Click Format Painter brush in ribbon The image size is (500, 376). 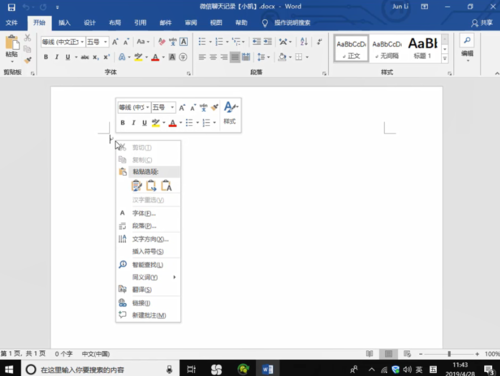28,60
